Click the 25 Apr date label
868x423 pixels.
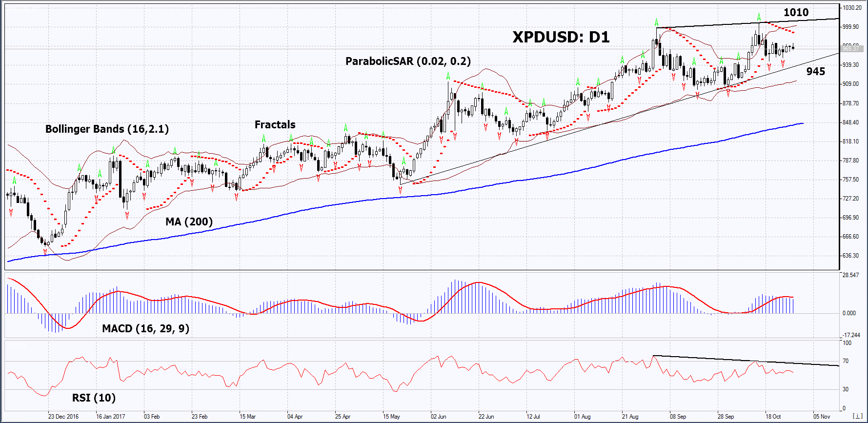[343, 417]
